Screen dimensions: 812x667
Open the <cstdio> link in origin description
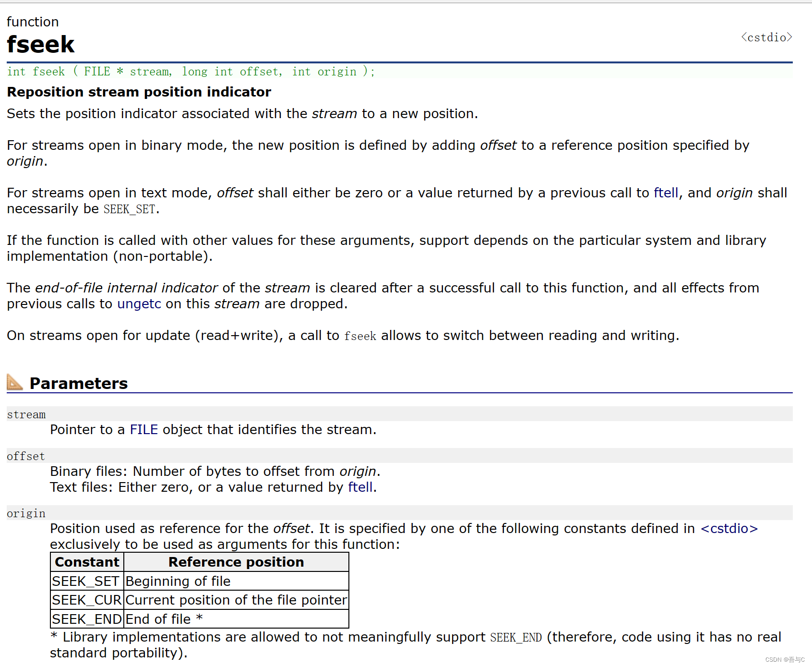(x=729, y=529)
